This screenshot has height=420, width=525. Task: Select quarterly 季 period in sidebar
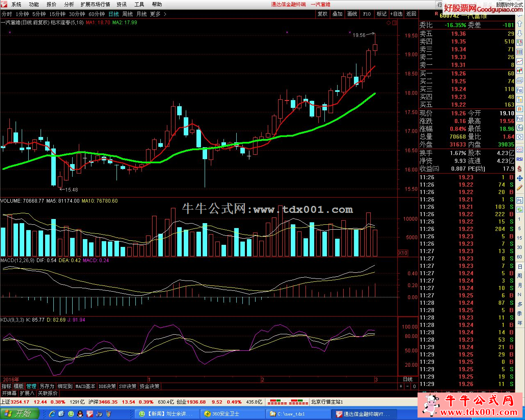tap(520, 313)
